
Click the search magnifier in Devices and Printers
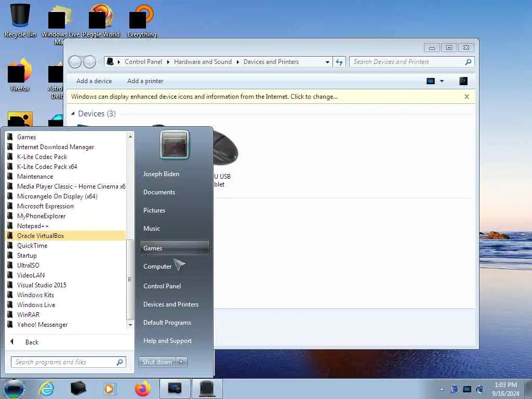coord(468,62)
